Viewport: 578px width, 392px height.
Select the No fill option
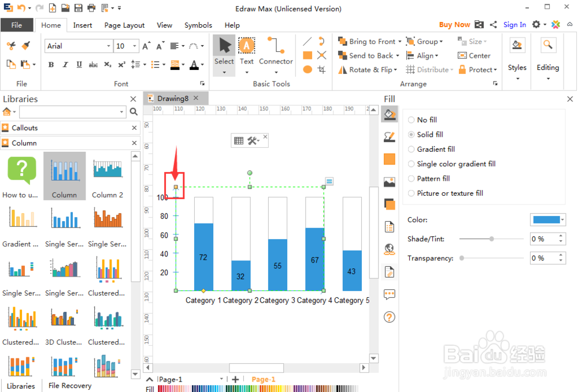pyautogui.click(x=422, y=120)
